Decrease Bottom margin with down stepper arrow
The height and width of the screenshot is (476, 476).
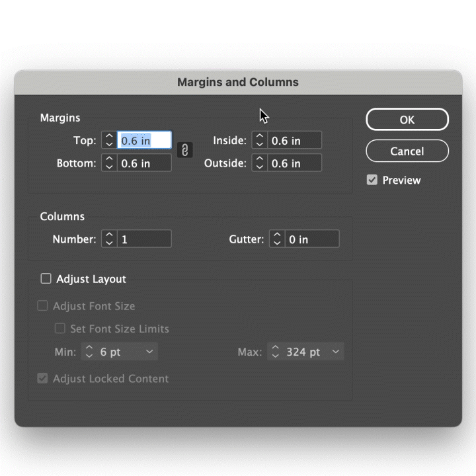click(x=109, y=167)
